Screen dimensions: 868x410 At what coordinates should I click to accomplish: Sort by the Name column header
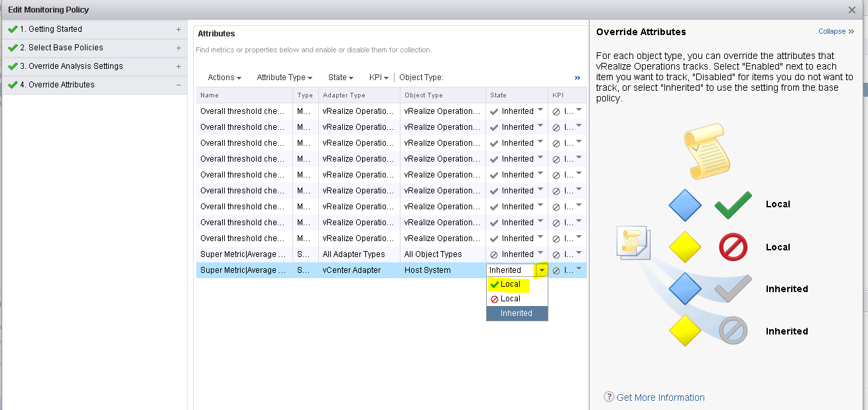pos(245,95)
